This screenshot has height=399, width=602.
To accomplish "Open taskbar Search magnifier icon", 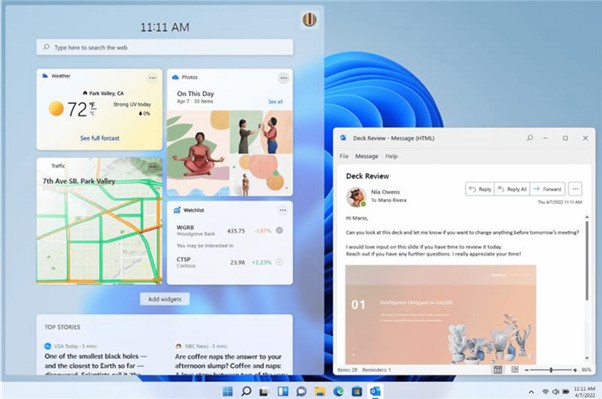I will [x=246, y=391].
